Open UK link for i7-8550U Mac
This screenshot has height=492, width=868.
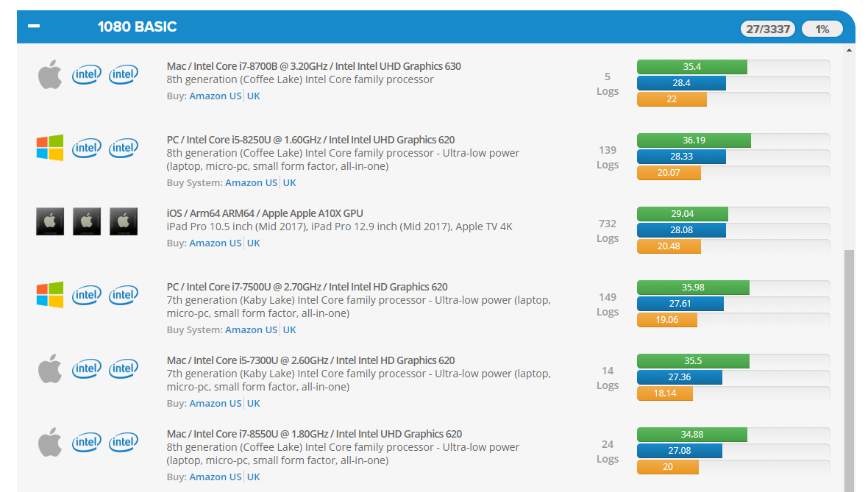254,477
